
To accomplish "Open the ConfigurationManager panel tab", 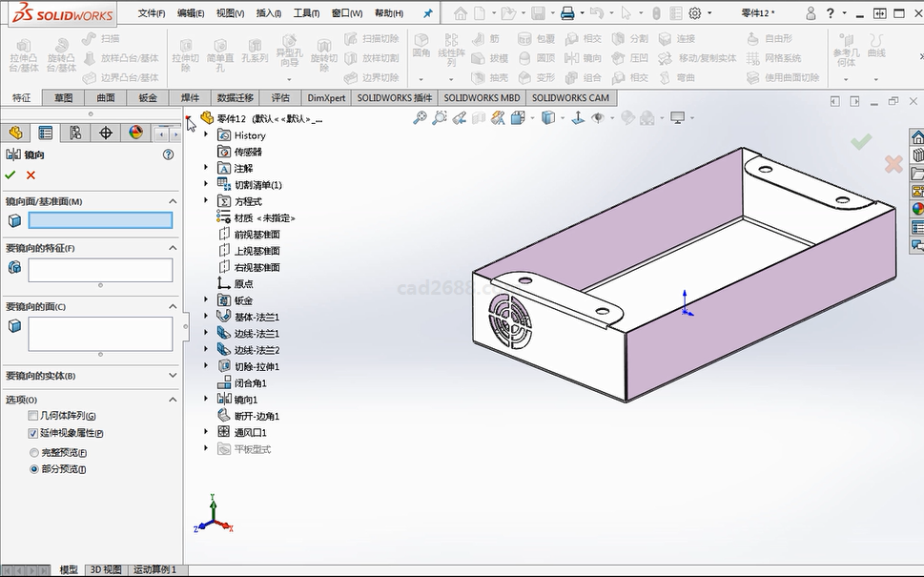I will click(74, 133).
